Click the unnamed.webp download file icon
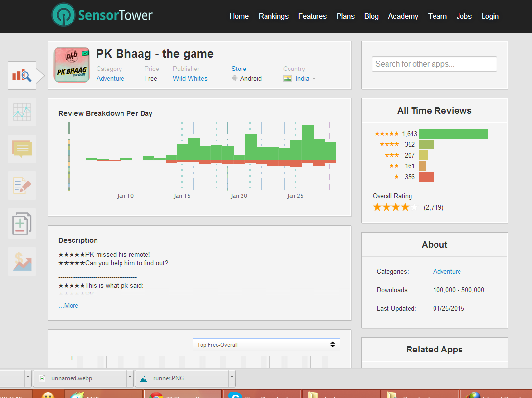The width and height of the screenshot is (532, 398). tap(42, 378)
